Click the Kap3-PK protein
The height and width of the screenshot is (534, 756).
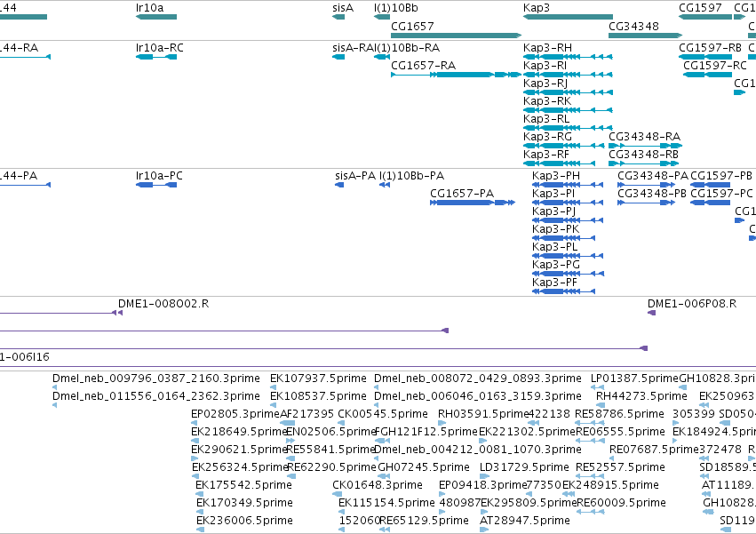[563, 238]
